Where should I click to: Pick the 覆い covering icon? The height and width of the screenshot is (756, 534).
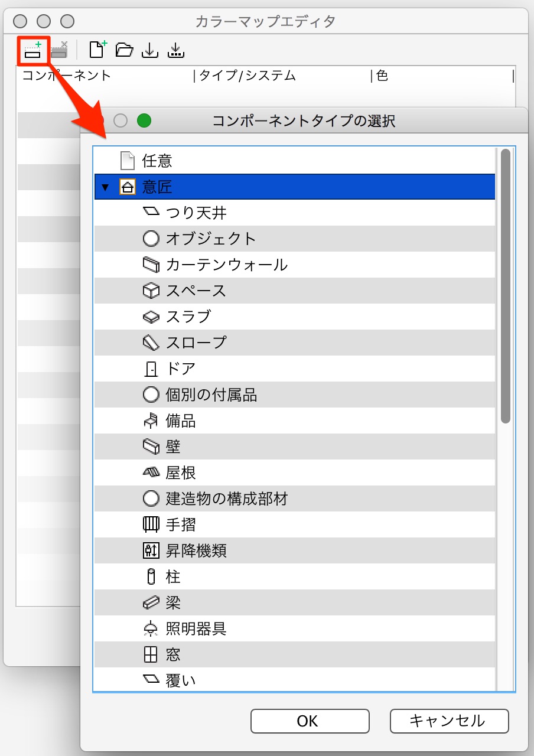coord(151,680)
